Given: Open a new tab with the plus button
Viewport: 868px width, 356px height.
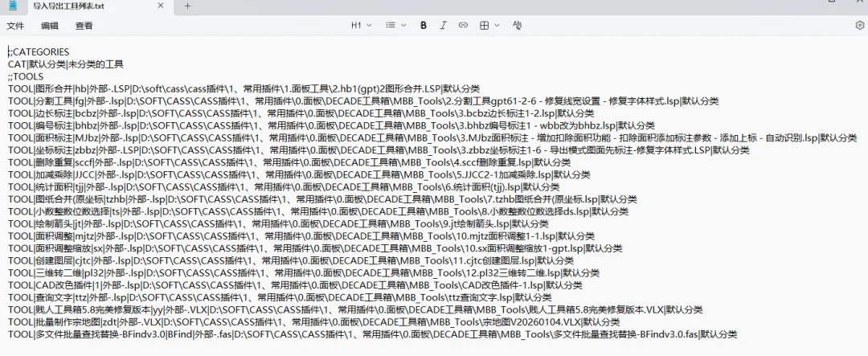Looking at the screenshot, I should click(187, 6).
